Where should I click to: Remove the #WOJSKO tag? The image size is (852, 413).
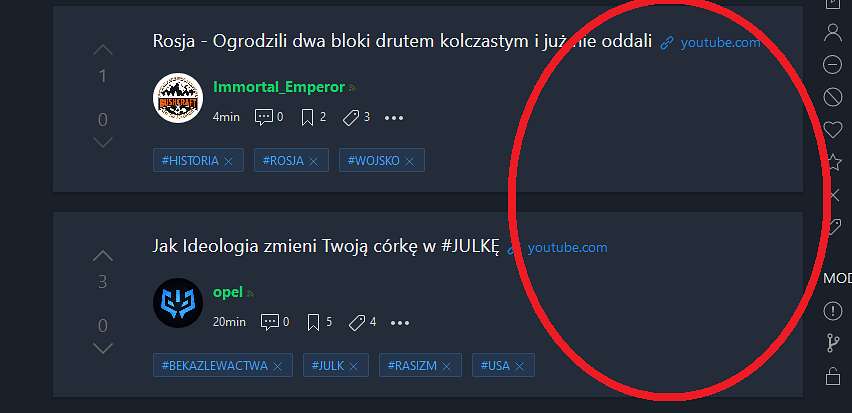410,161
